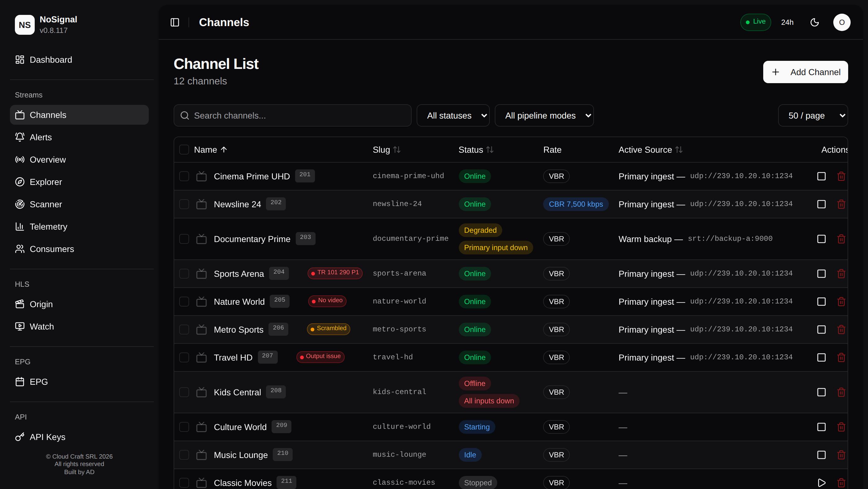Delete the Music Lounge channel

841,455
